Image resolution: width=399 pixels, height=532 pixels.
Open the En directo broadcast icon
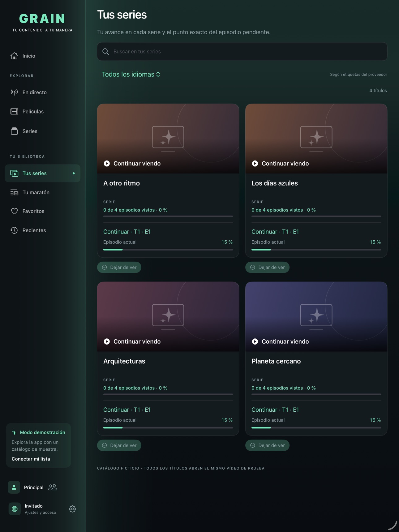[14, 92]
